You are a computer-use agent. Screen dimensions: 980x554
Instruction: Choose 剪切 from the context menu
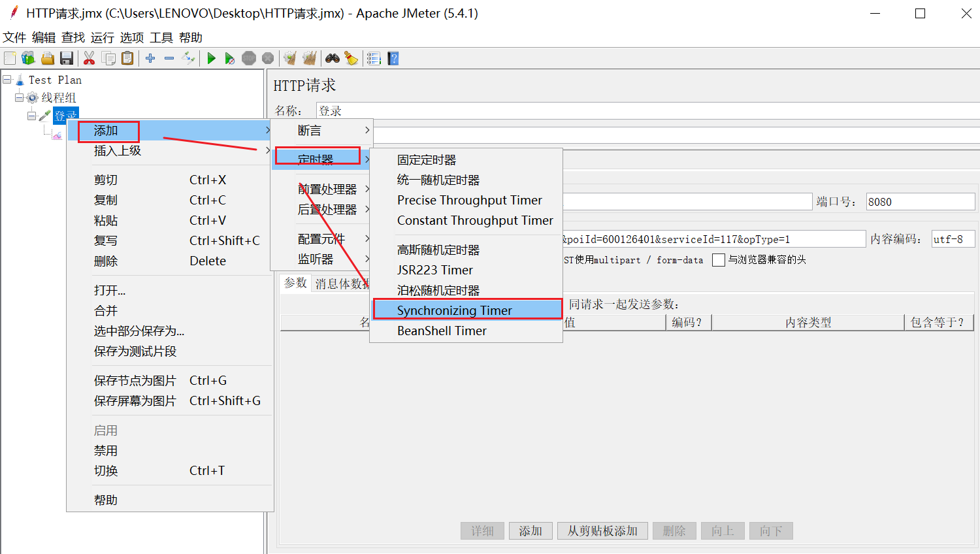[x=170, y=180]
